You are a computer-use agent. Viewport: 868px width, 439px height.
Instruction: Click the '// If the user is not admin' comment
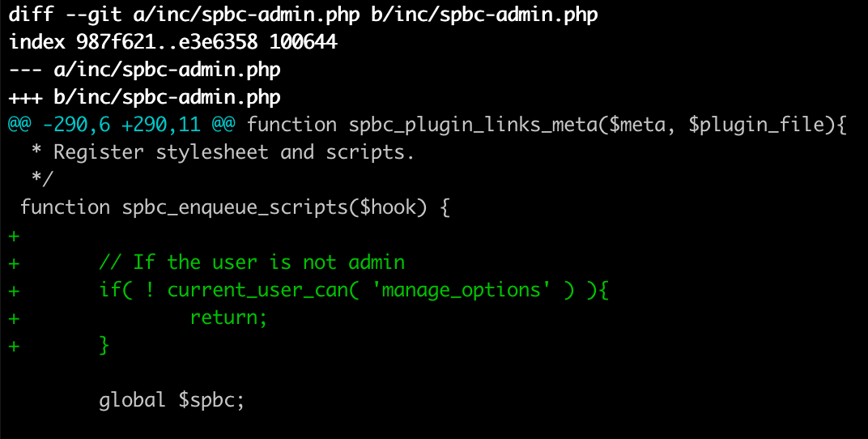[252, 262]
